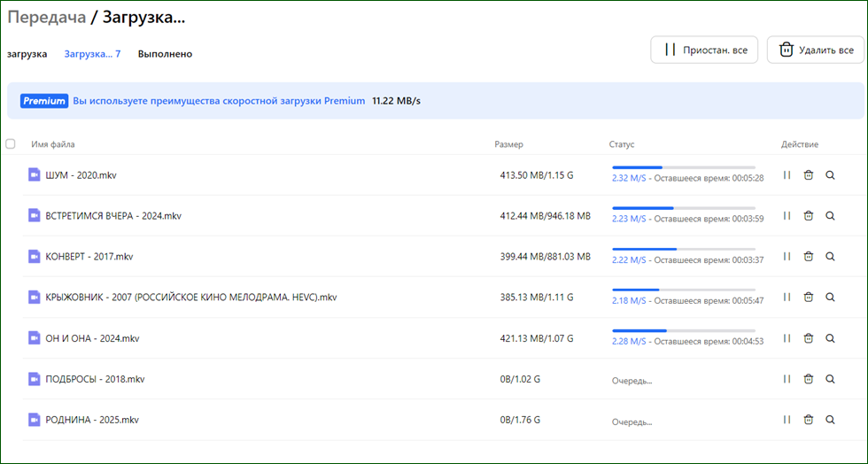Select the КРЫЖОВНИК - 2007 (РОССИЙСКОЕ КИНО МЕЛОДРАМА. HEVC).mkv name

pyautogui.click(x=191, y=298)
